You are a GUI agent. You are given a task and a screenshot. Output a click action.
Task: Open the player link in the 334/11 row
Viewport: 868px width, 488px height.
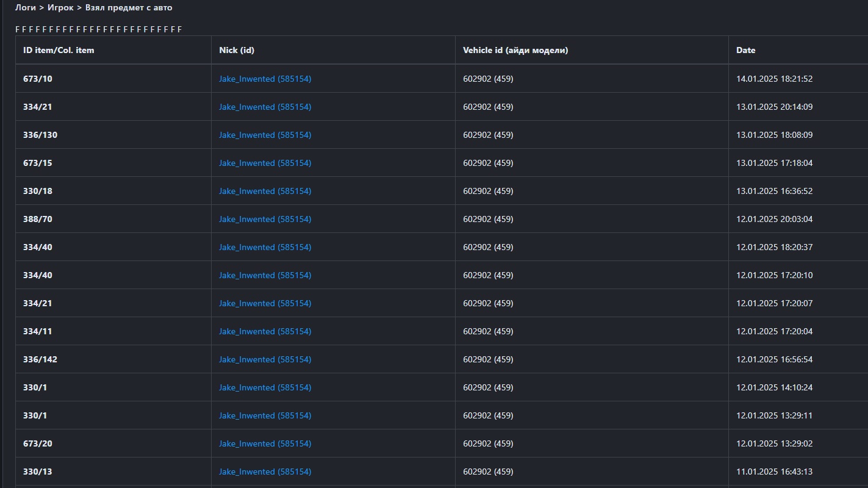265,331
